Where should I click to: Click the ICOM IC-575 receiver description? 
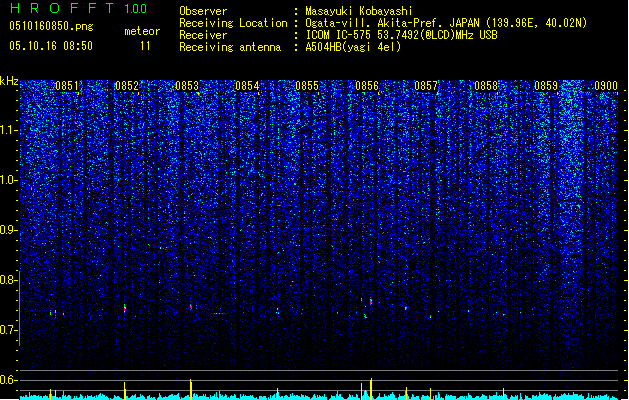pos(401,35)
